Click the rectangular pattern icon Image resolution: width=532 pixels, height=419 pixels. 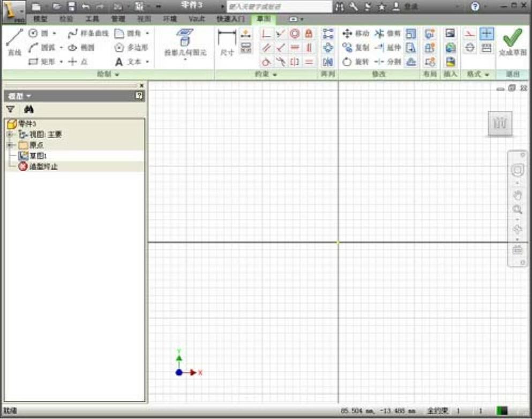328,33
